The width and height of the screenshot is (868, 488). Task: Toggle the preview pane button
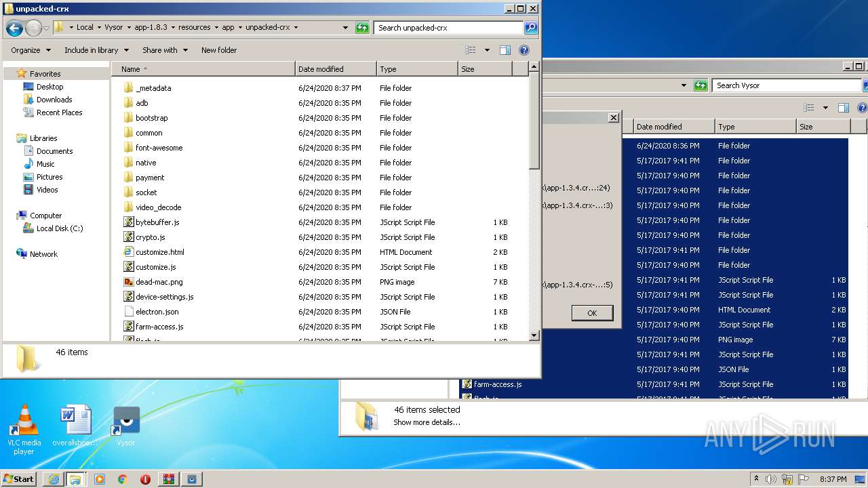(x=505, y=50)
